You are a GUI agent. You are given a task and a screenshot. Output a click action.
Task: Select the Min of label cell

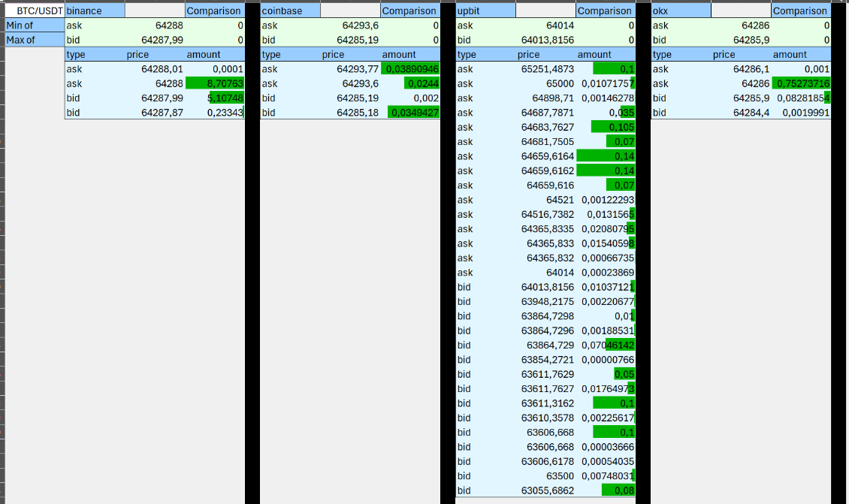coord(35,26)
